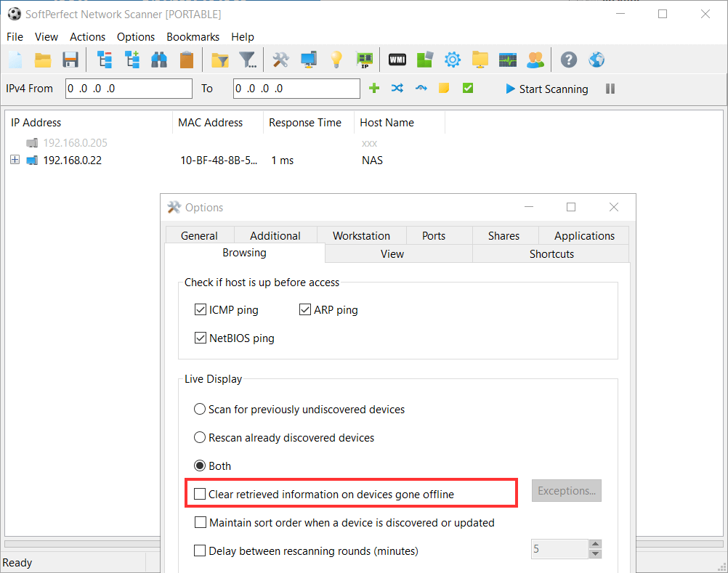728x573 pixels.
Task: Switch to the Shortcuts tab
Action: [551, 253]
